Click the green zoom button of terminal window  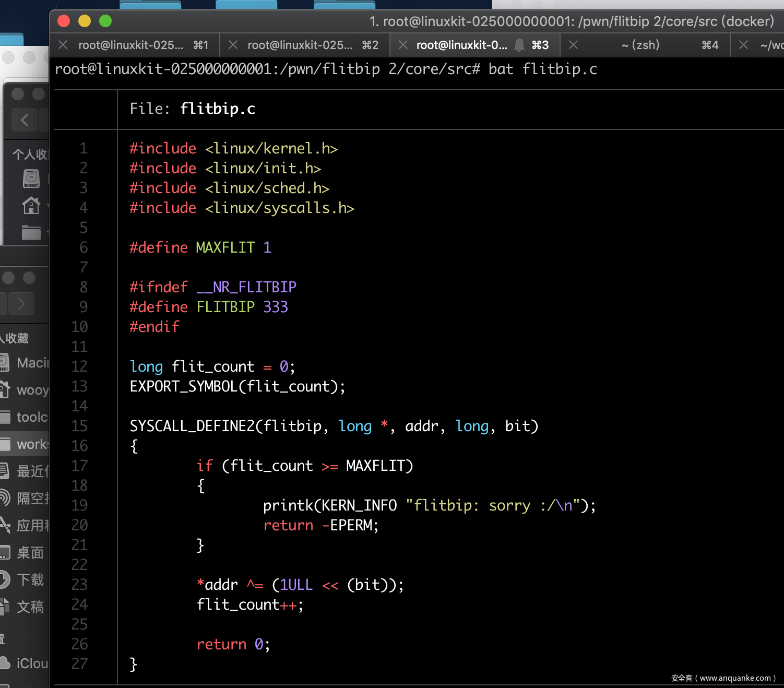(105, 21)
